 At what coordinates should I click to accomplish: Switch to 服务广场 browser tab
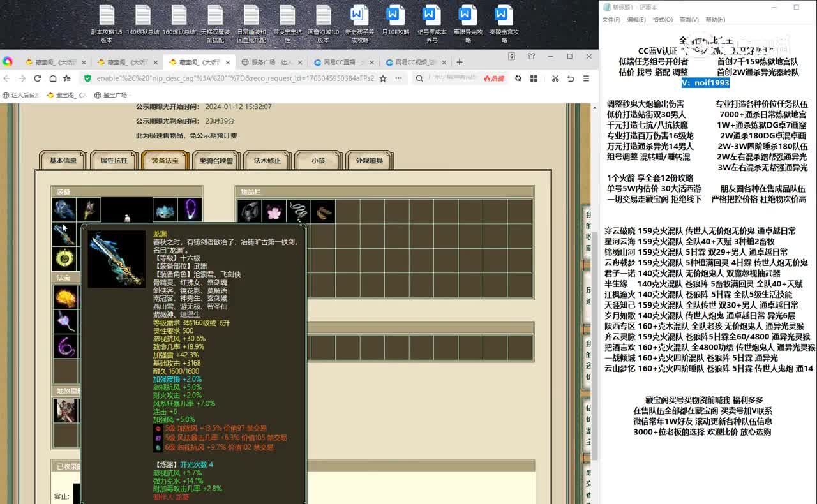coord(271,62)
